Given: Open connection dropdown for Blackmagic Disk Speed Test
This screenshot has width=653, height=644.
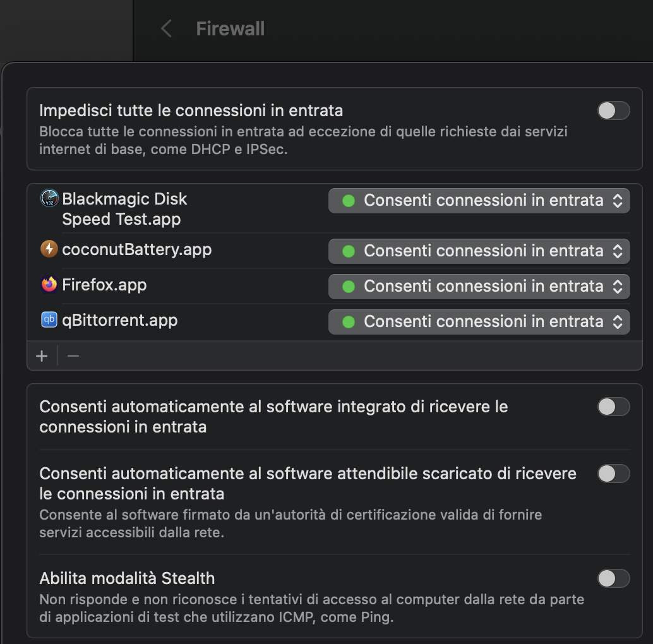Looking at the screenshot, I should [479, 201].
